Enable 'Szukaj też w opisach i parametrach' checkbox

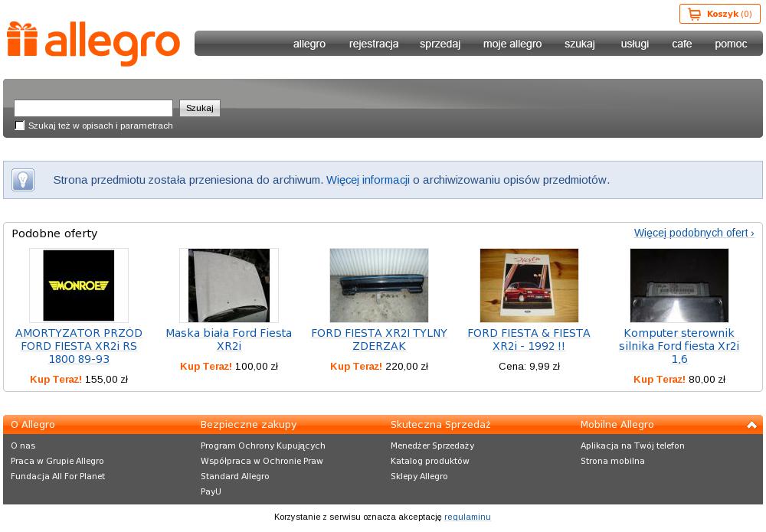[x=20, y=126]
